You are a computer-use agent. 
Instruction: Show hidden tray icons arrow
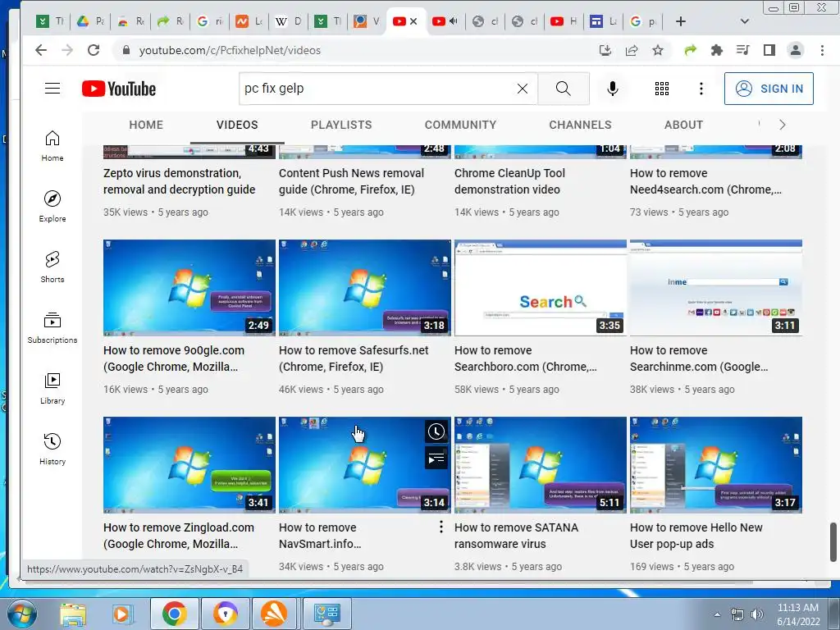click(x=717, y=614)
